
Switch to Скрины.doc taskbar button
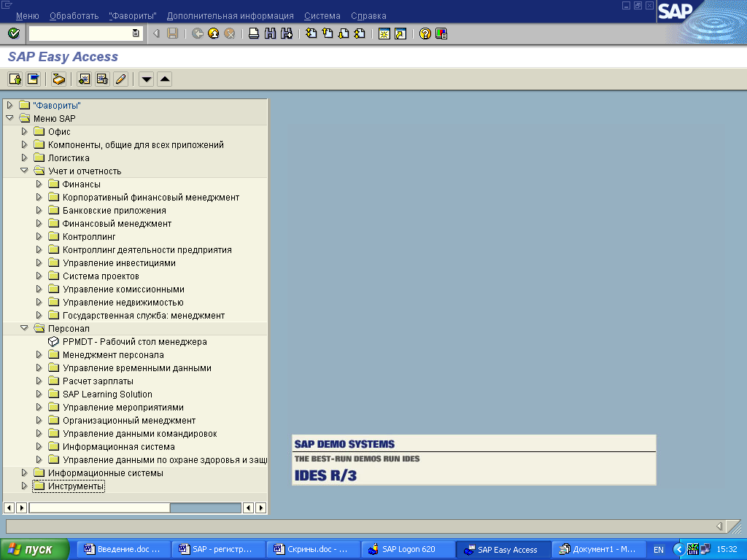pos(312,550)
